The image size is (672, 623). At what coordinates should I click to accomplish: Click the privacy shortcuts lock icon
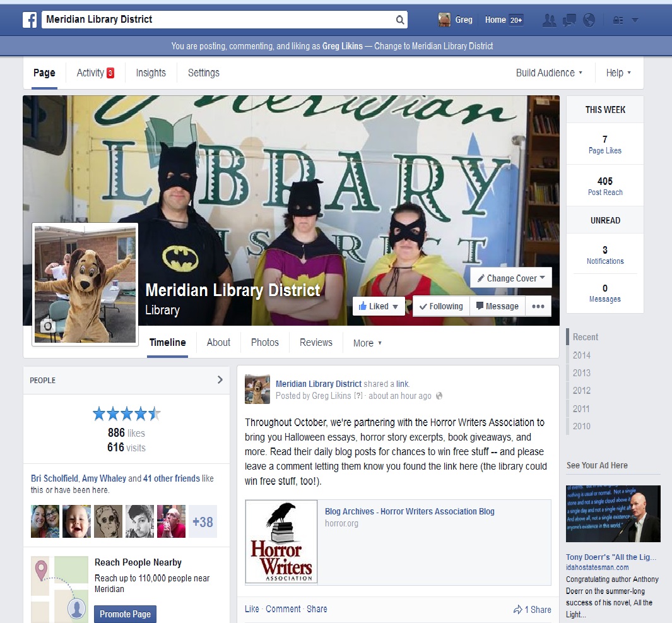(x=618, y=20)
